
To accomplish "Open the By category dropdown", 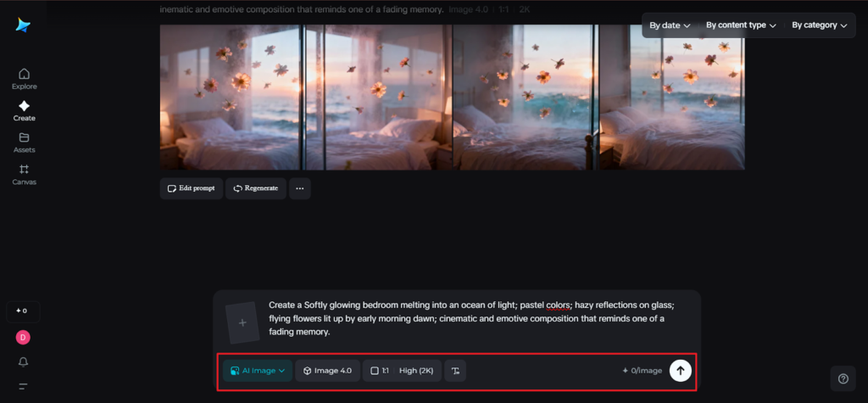I will (819, 25).
